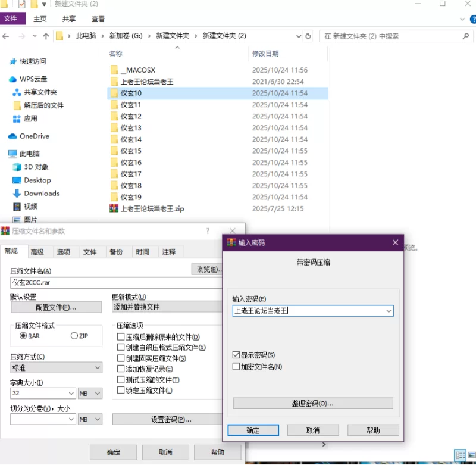Click the 压缩文件名 field 仪玄2CCC.rar
The height and width of the screenshot is (465, 476).
[116, 283]
